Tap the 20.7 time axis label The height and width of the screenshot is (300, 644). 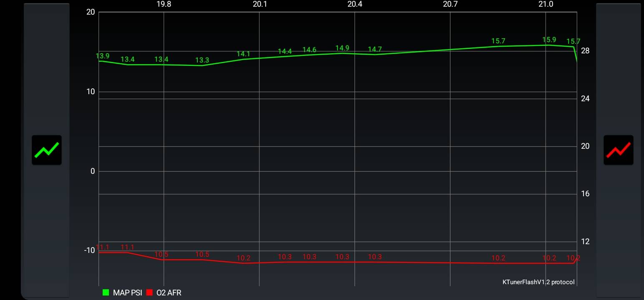(450, 4)
